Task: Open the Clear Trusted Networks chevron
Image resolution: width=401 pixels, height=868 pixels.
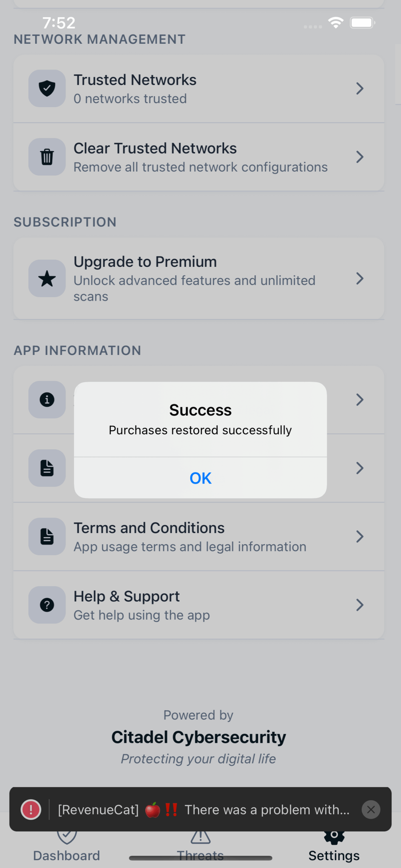Action: pyautogui.click(x=360, y=157)
